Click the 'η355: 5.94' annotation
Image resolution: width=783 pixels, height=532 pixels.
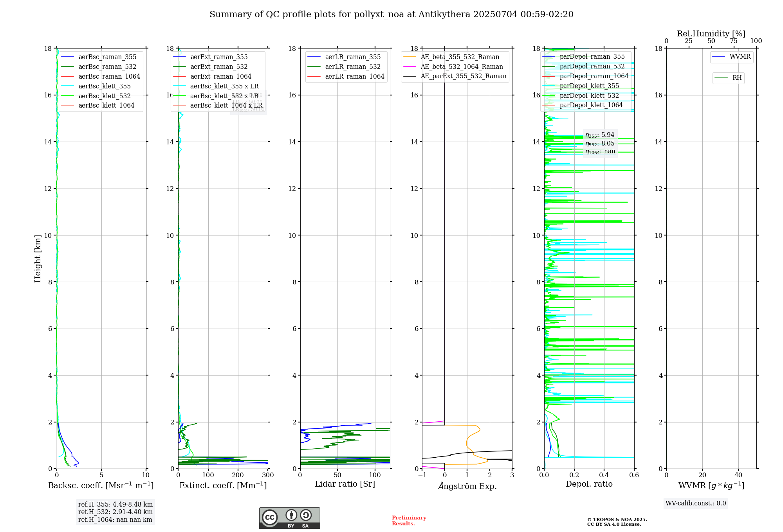click(x=600, y=135)
